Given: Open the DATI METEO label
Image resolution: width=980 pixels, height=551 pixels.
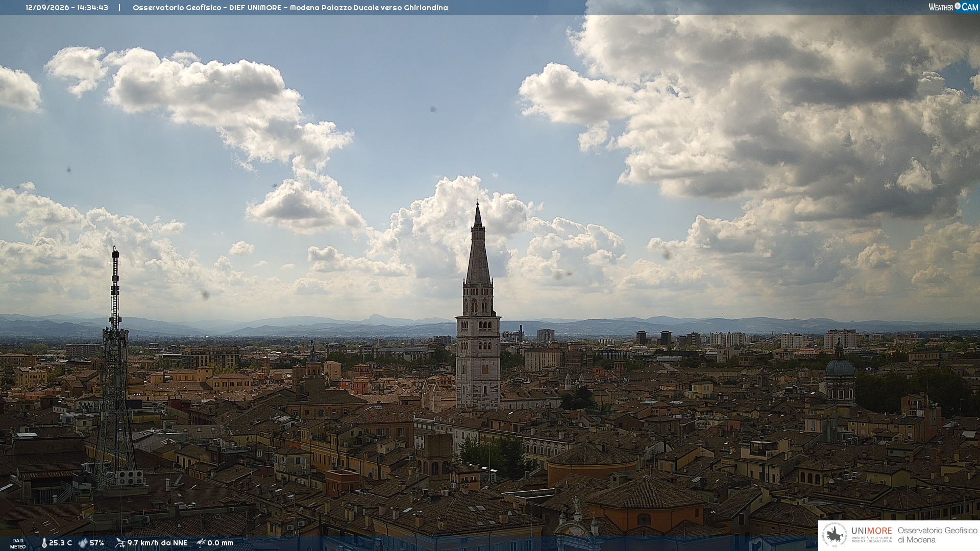Looking at the screenshot, I should (18, 543).
